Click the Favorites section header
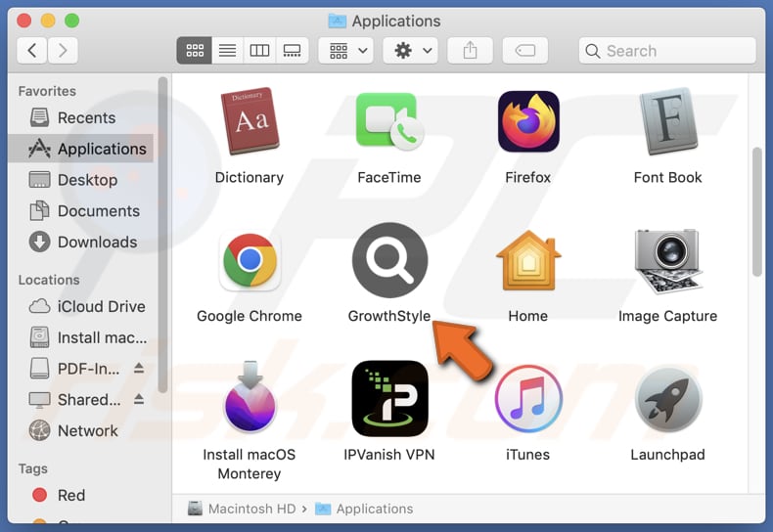This screenshot has width=773, height=532. click(x=47, y=91)
